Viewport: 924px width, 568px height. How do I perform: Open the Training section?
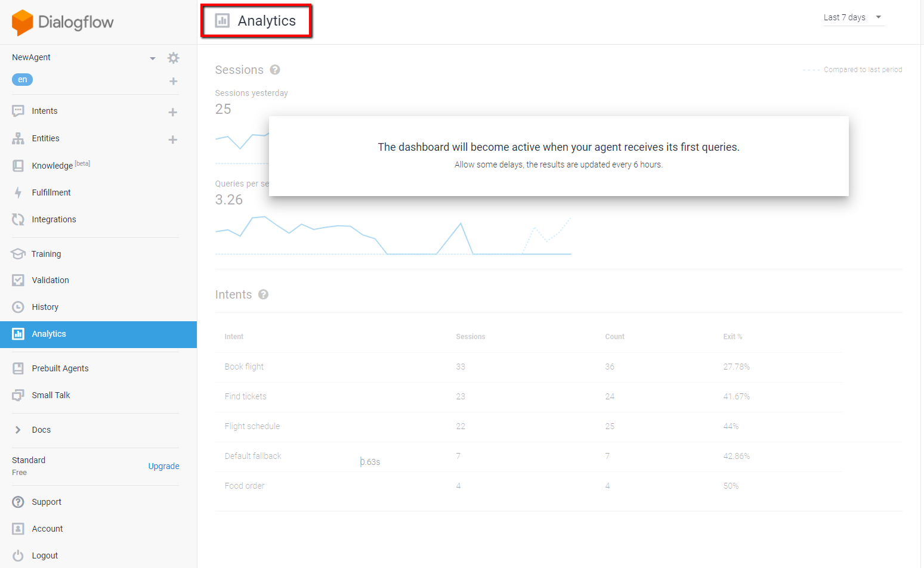tap(47, 254)
